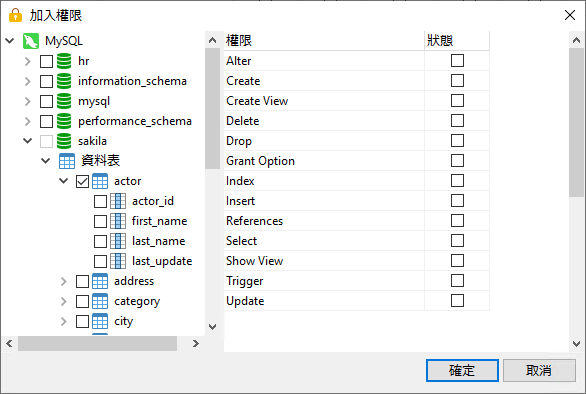Image resolution: width=586 pixels, height=394 pixels.
Task: Enable the Grant Option privilege checkbox
Action: click(457, 160)
